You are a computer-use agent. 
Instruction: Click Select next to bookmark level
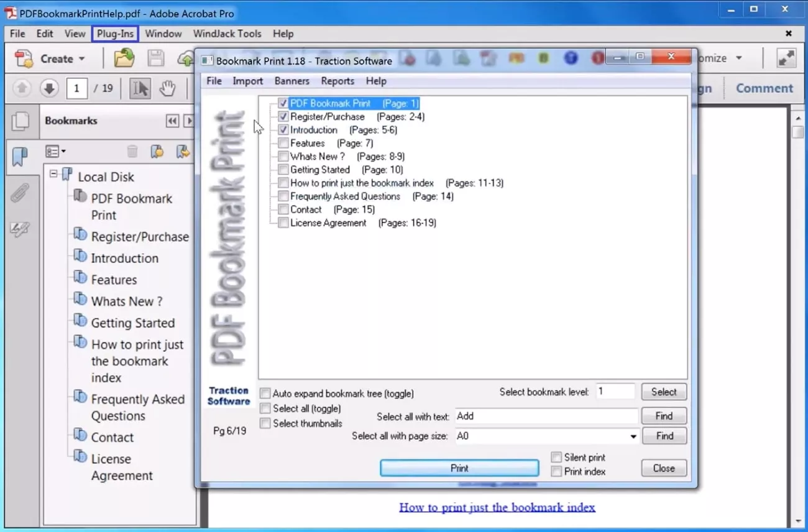664,392
